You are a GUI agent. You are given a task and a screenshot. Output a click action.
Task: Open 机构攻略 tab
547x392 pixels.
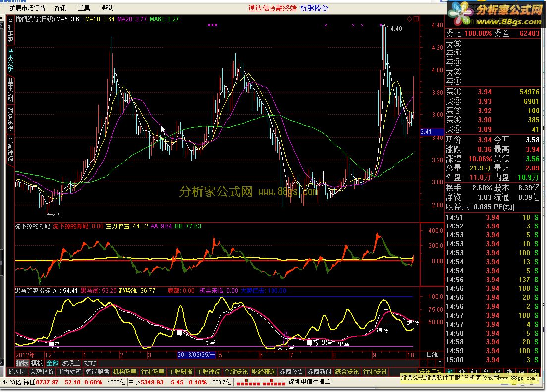click(x=125, y=372)
